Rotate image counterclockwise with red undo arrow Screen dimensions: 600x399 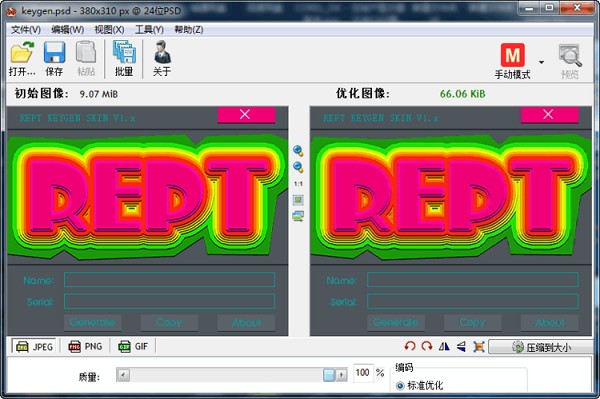[409, 347]
